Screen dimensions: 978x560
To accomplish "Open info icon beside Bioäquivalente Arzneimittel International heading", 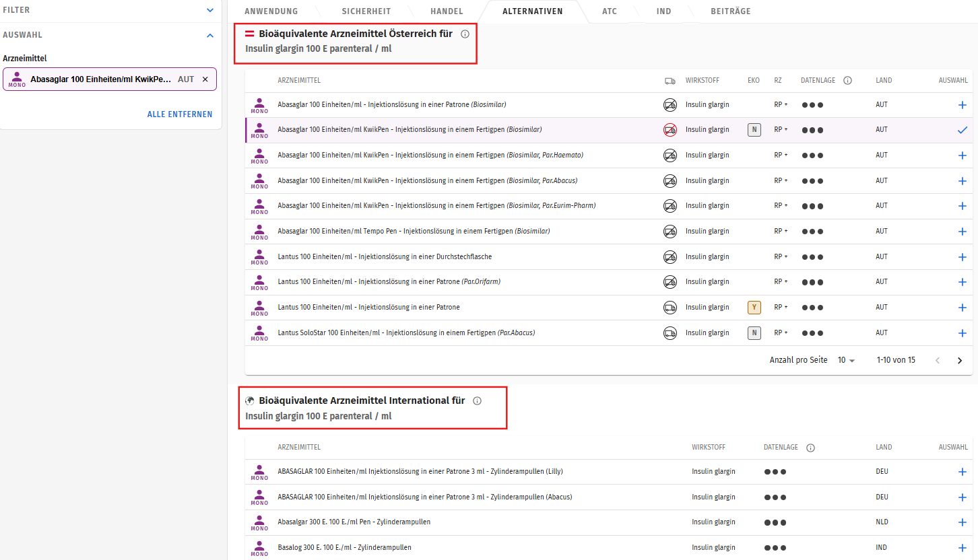I will pos(478,400).
